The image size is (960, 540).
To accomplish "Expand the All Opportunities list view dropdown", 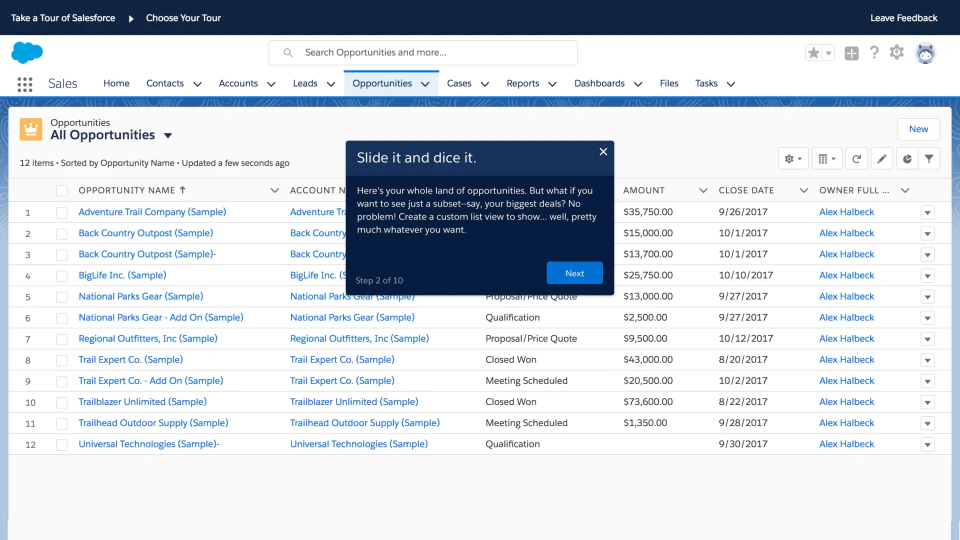I will [x=168, y=136].
